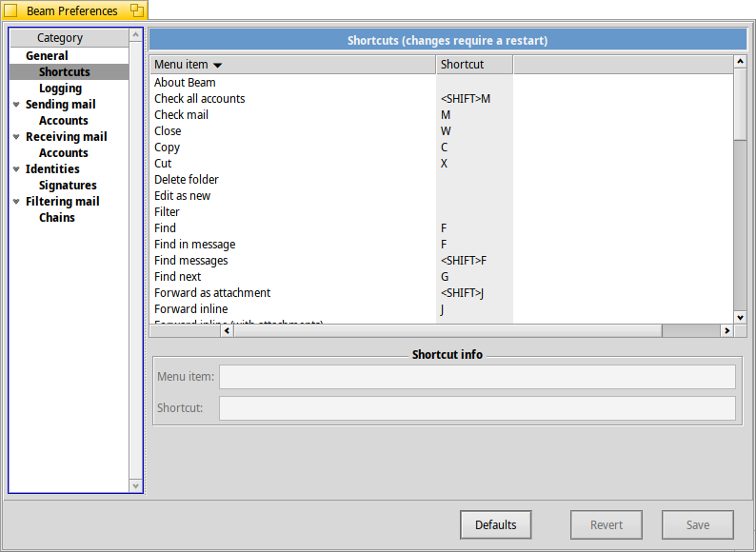Select the Receiving mail category
This screenshot has height=552, width=756.
point(69,136)
